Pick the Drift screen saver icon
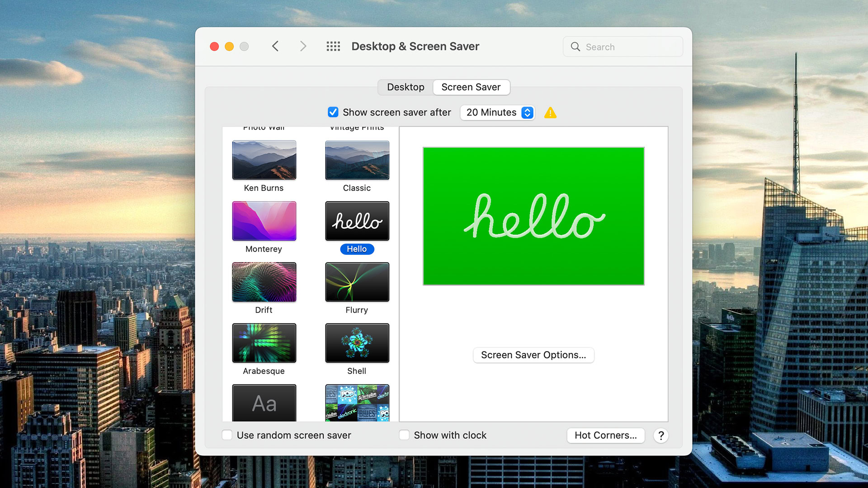 coord(264,282)
